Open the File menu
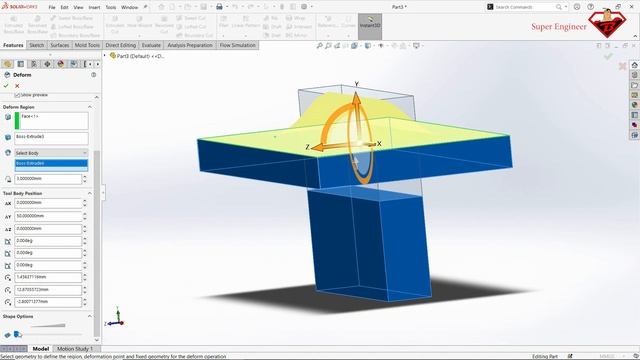The height and width of the screenshot is (360, 640). (x=52, y=7)
